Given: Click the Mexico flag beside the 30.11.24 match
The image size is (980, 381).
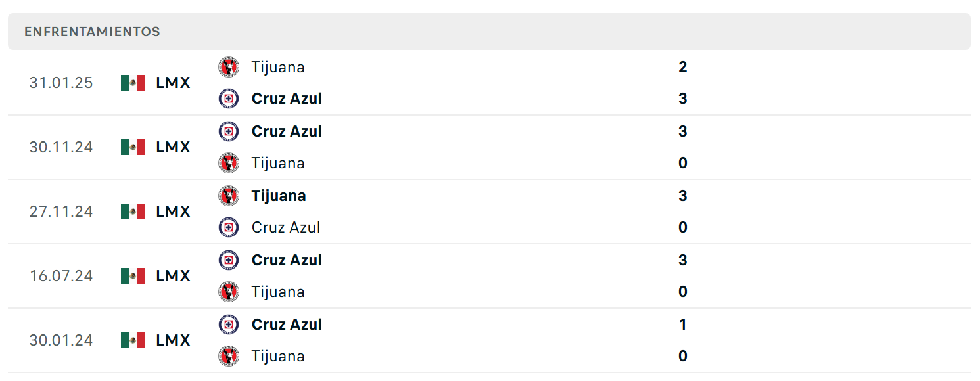Looking at the screenshot, I should point(133,147).
